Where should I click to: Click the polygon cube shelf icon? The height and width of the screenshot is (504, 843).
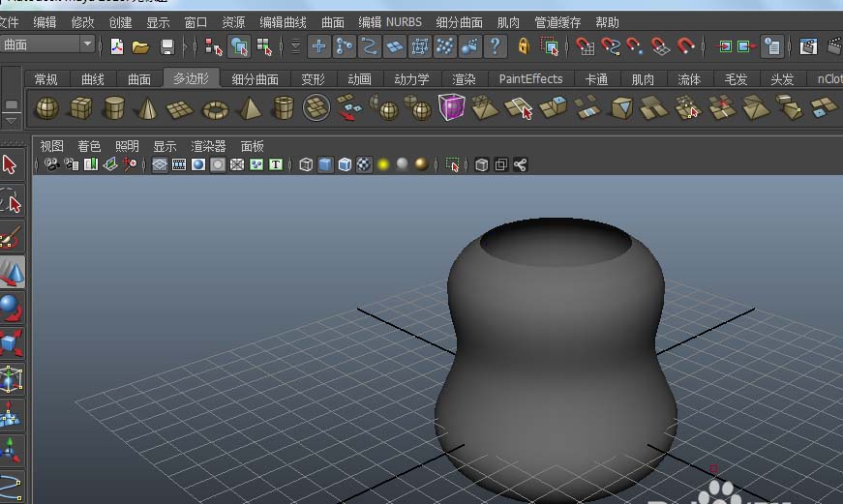80,109
